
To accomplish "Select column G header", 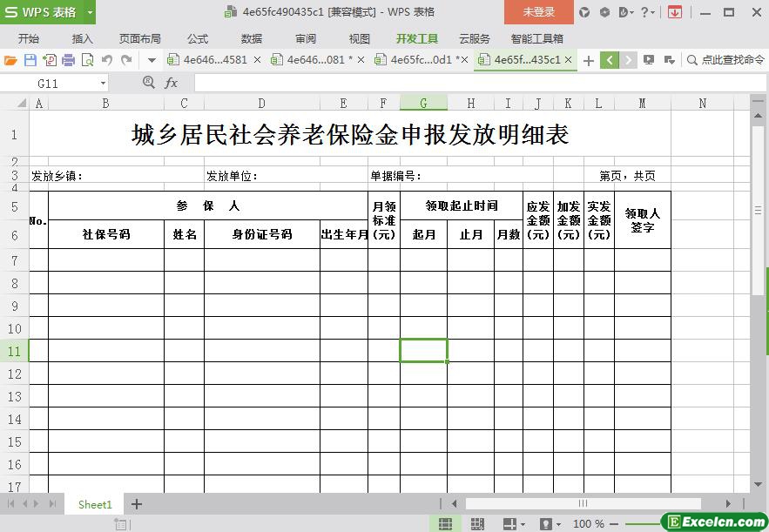I will (x=423, y=104).
